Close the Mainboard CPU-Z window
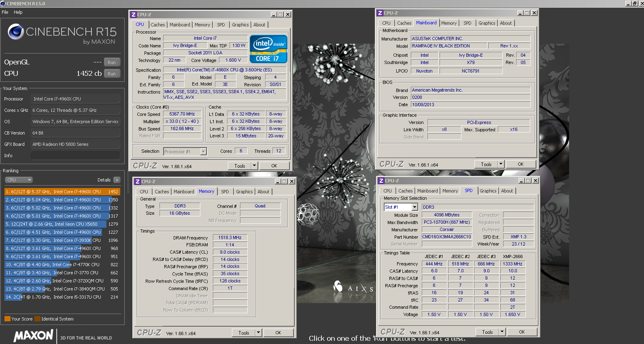This screenshot has height=344, width=644. [534, 13]
